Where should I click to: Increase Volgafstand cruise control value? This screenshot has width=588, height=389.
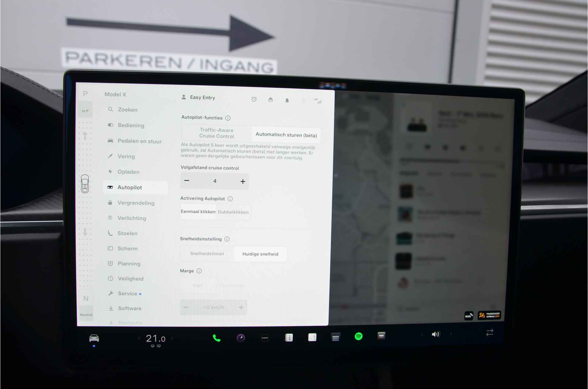click(242, 181)
